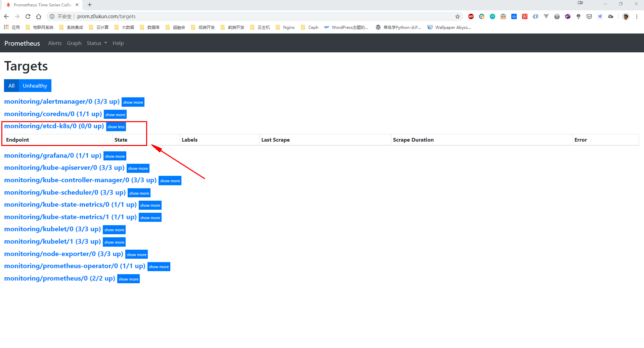Open the browser home page
Screen dimensions: 644x348
[39, 16]
